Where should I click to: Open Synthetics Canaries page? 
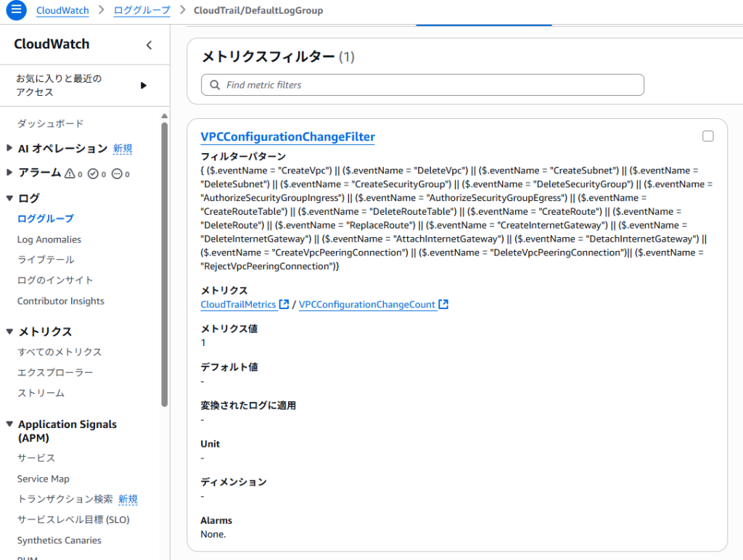tap(59, 540)
